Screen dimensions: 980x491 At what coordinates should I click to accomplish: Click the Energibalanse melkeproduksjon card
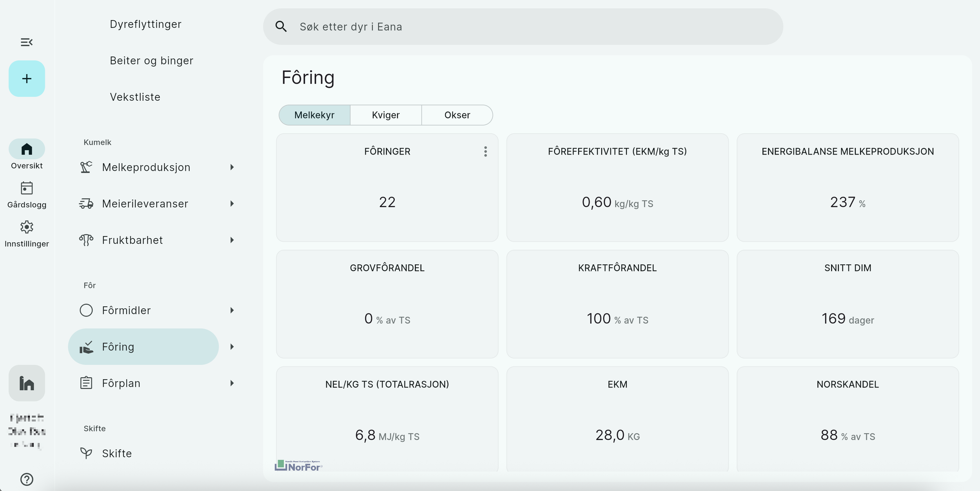(x=848, y=187)
